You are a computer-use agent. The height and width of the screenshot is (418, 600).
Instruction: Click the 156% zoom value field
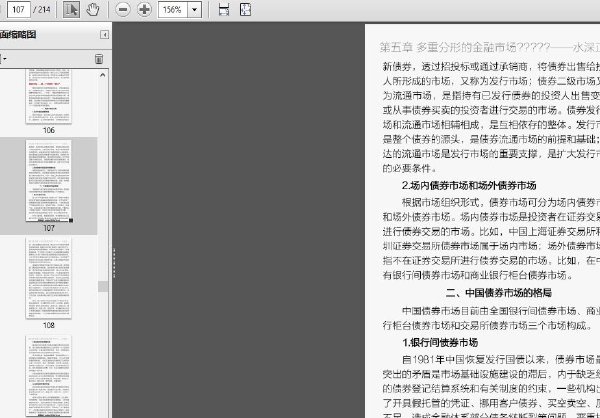point(173,10)
